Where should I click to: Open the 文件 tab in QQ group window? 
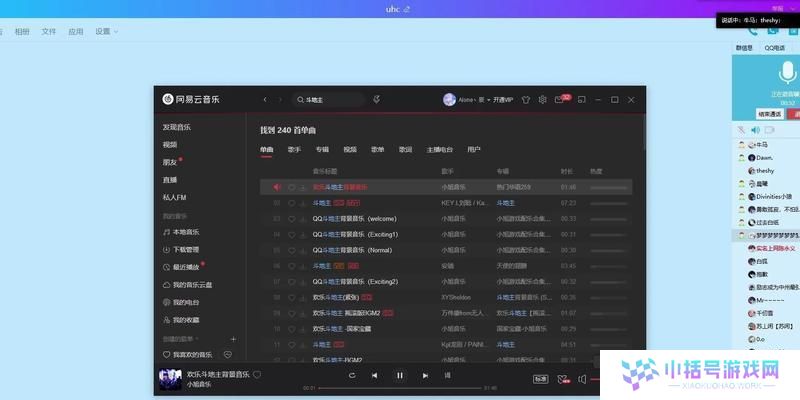(x=48, y=32)
